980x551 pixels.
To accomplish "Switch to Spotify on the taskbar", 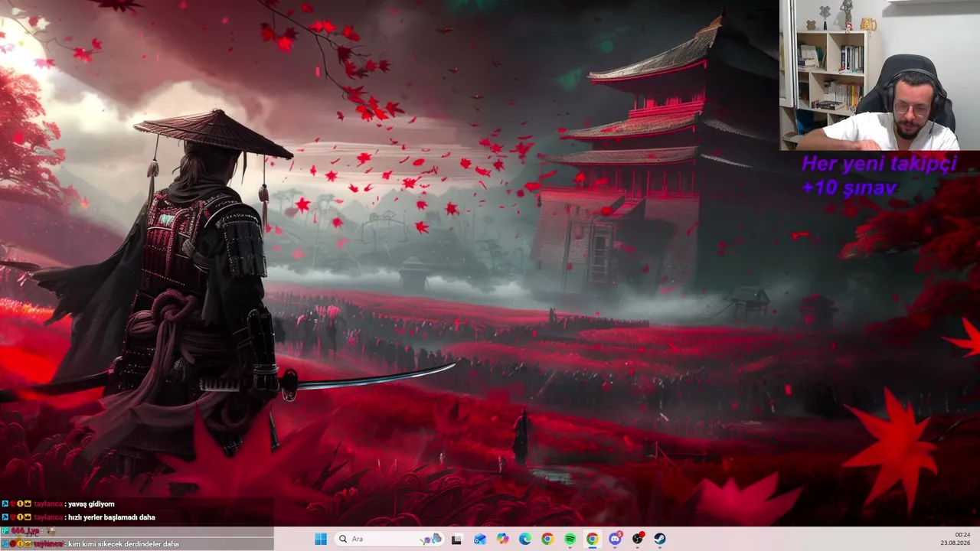I will point(570,539).
